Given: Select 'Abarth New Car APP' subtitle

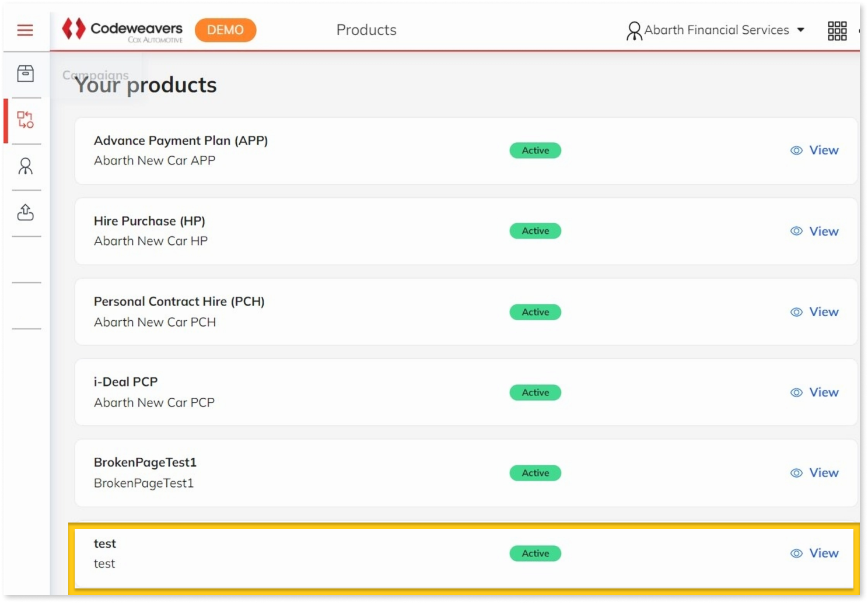Looking at the screenshot, I should point(155,160).
